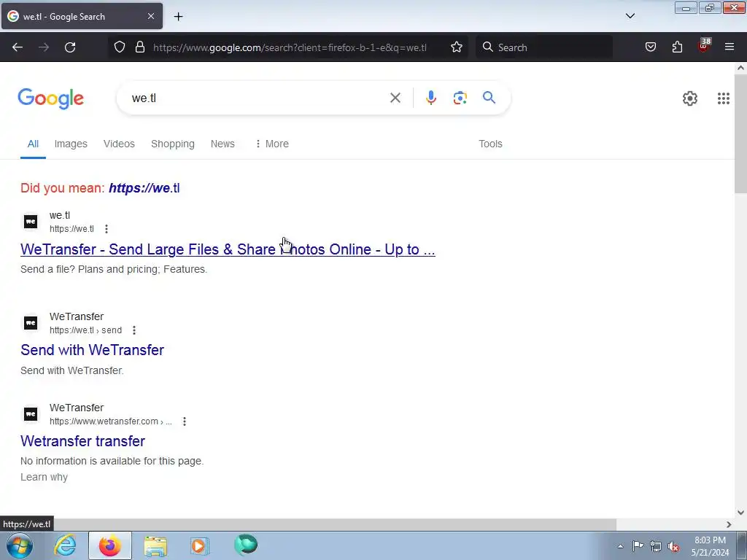Open options dots beside wetransfer.com result
The image size is (747, 560).
click(x=185, y=421)
